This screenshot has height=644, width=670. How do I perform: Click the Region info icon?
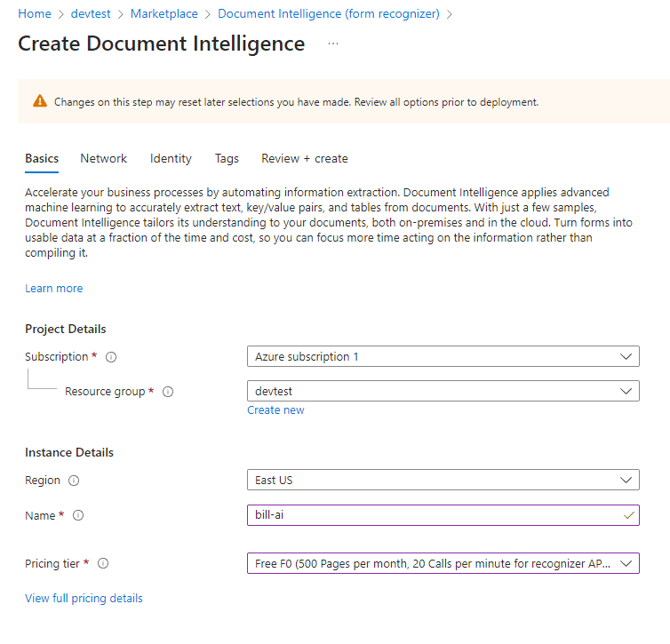(74, 481)
